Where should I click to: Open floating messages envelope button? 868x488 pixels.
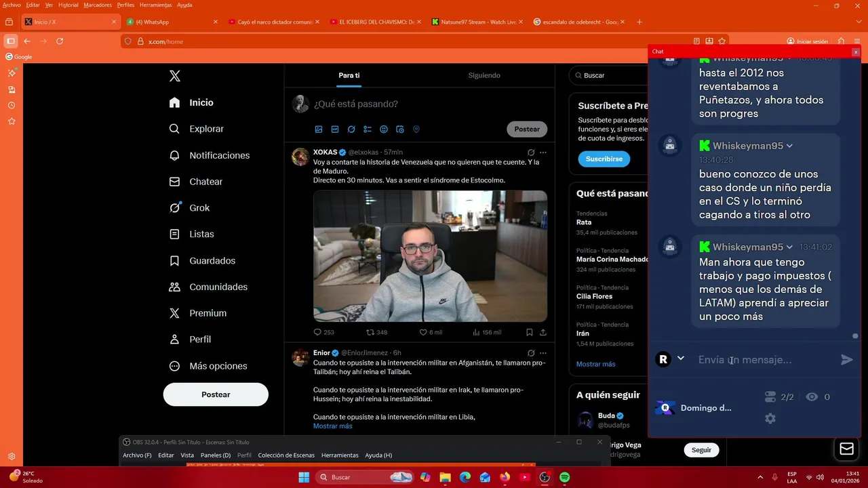pyautogui.click(x=846, y=449)
